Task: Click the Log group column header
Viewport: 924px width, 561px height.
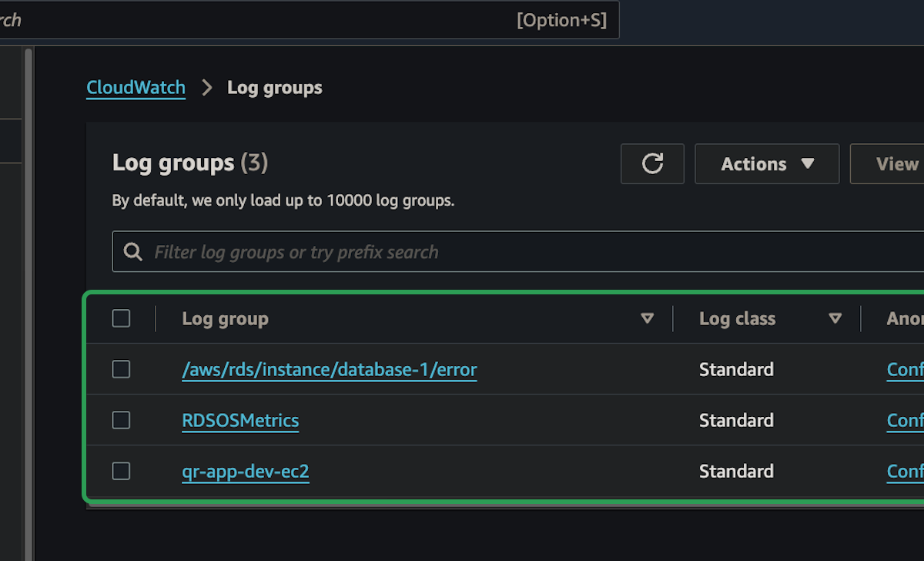Action: click(x=225, y=318)
